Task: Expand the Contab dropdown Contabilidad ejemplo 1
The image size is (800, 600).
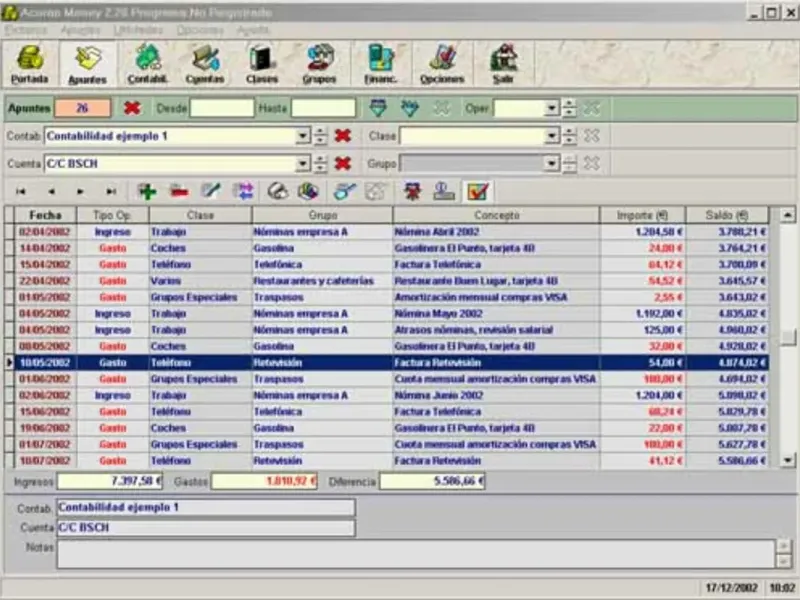Action: coord(303,136)
